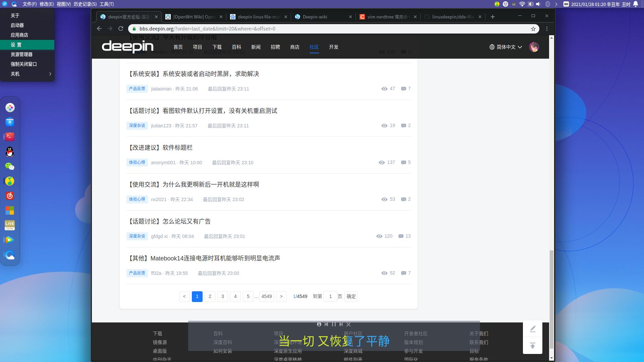This screenshot has height=362, width=644.
Task: Click the page number input field
Action: point(330,296)
